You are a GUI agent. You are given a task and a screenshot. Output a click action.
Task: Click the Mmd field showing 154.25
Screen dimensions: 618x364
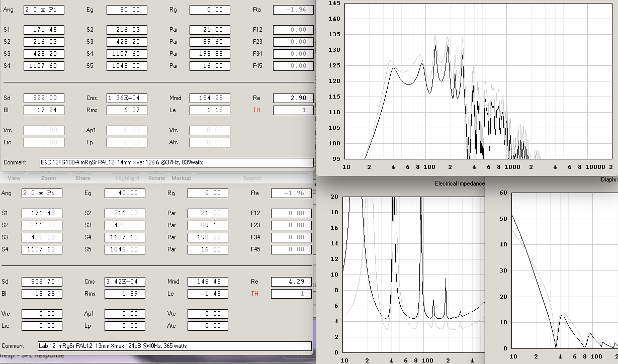pyautogui.click(x=210, y=98)
